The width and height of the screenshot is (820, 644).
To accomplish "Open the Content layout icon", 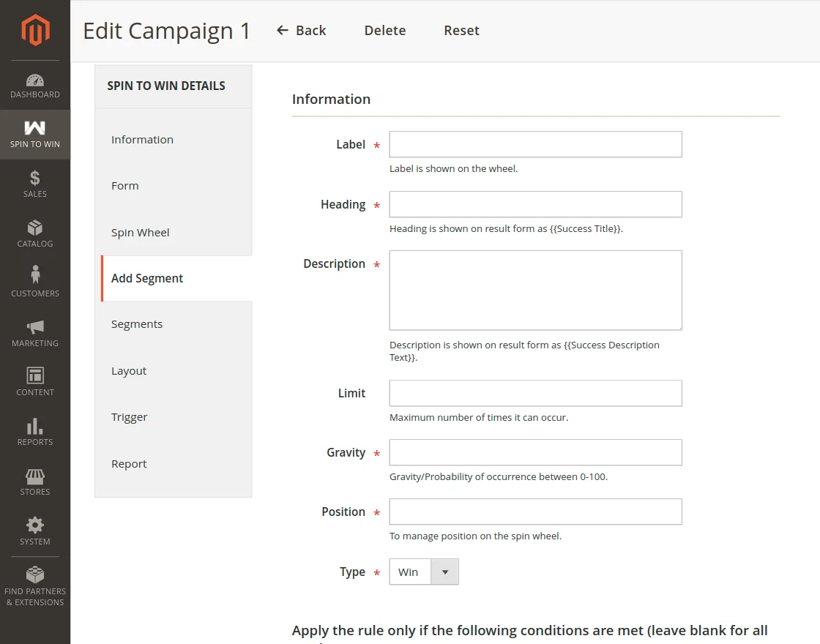I will (x=35, y=375).
